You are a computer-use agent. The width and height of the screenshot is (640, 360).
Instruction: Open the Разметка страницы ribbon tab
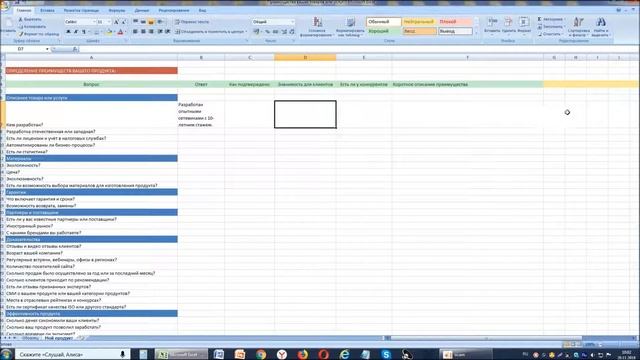click(81, 10)
